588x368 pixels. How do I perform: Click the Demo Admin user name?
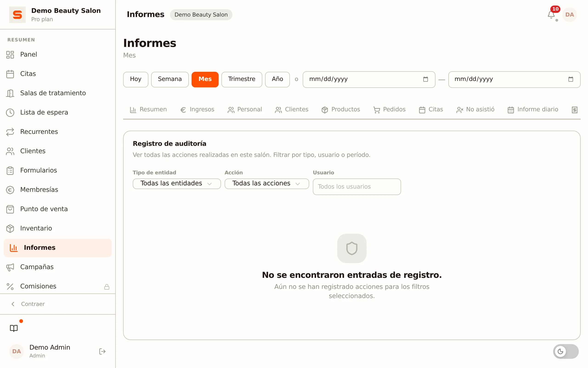point(50,347)
